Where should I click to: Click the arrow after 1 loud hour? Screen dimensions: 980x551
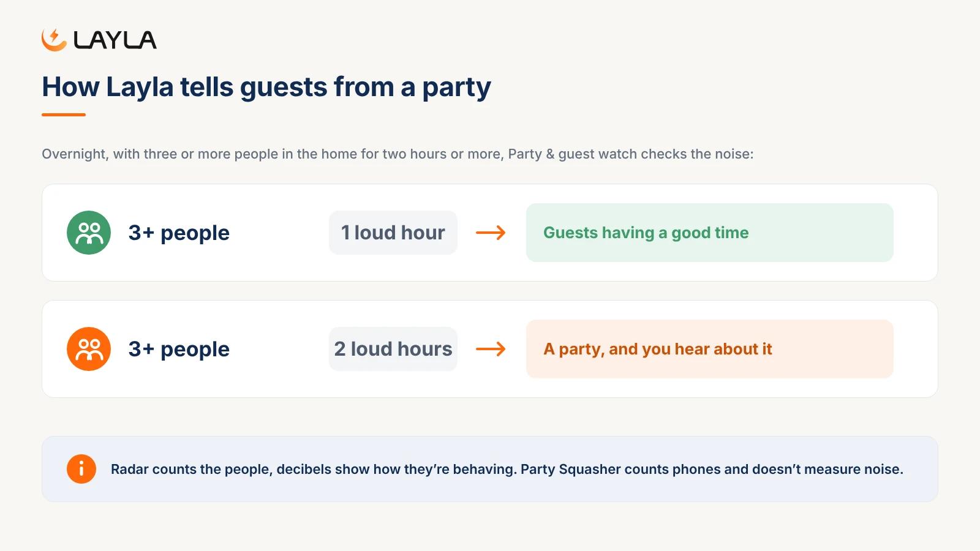point(491,233)
